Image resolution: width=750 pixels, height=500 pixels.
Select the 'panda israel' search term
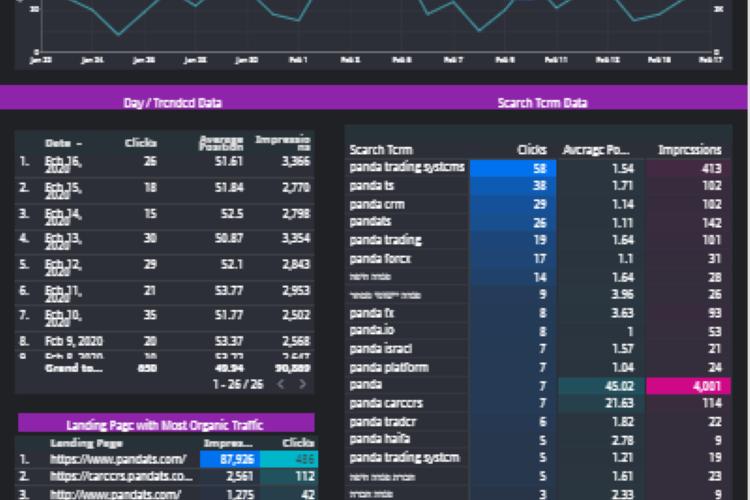(x=380, y=349)
